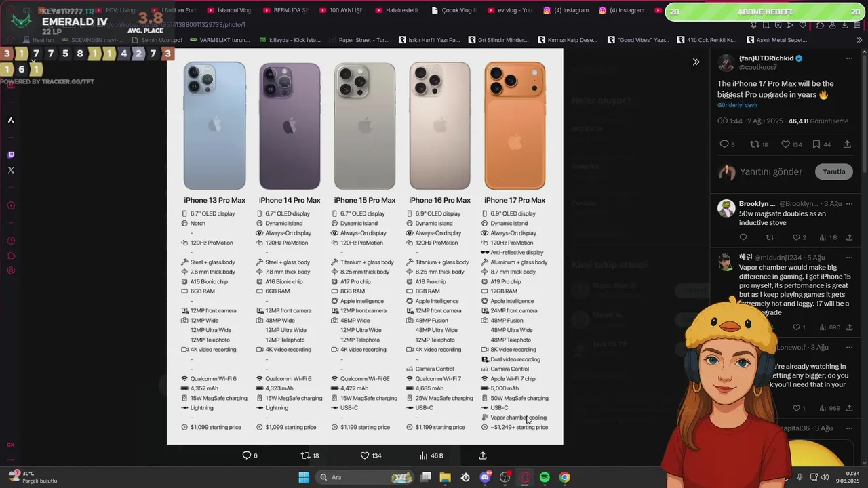Open the Aria icon in Opera sidebar

pos(11,120)
